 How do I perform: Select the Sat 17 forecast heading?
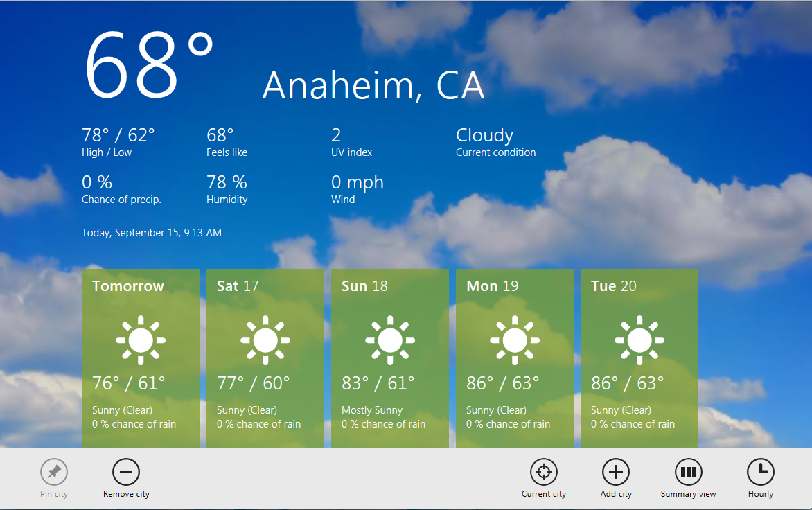pos(238,286)
